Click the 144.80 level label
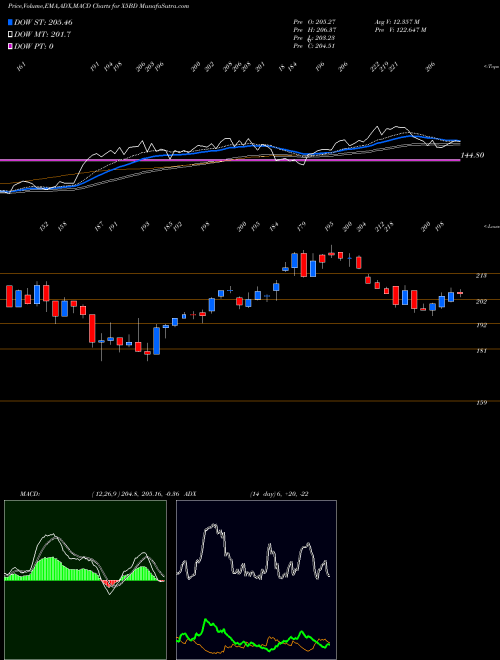The width and height of the screenshot is (500, 660). click(x=472, y=155)
